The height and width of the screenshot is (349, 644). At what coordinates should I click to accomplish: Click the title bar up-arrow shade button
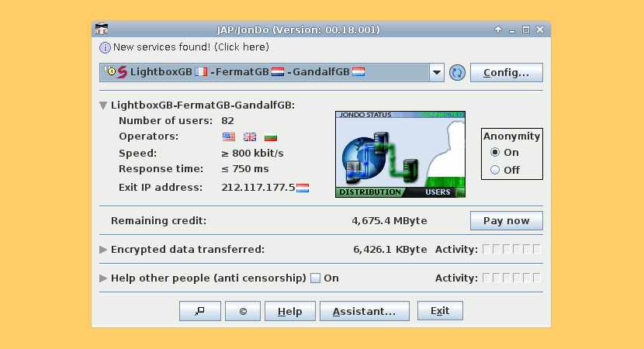(x=498, y=29)
